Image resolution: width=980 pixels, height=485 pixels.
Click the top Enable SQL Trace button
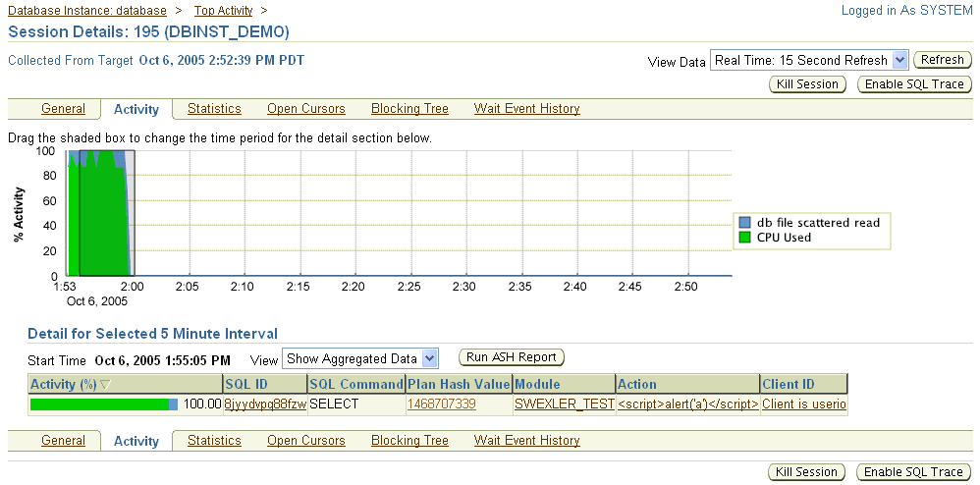click(913, 84)
